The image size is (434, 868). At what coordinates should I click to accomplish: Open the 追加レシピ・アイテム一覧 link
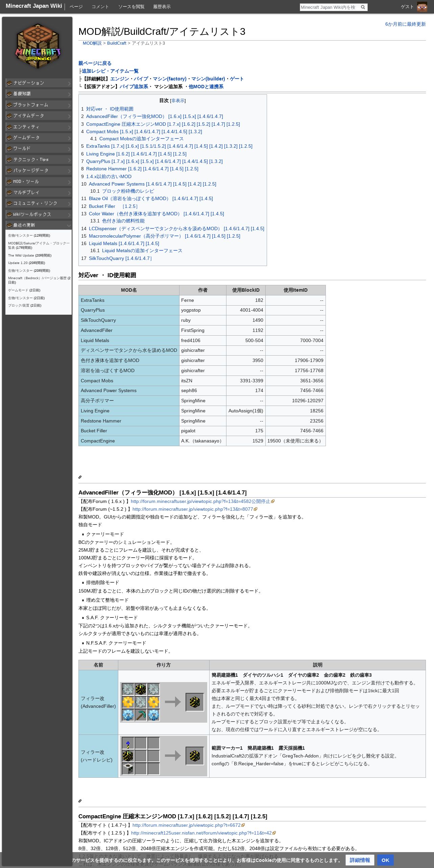pyautogui.click(x=110, y=71)
